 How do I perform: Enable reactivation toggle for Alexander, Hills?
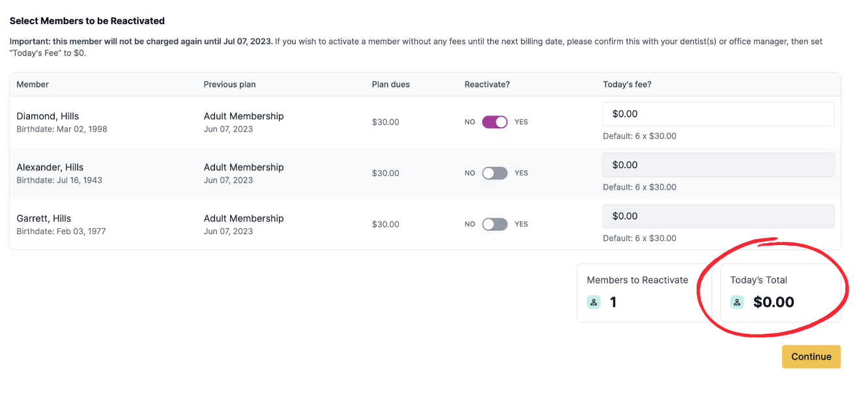pos(495,173)
